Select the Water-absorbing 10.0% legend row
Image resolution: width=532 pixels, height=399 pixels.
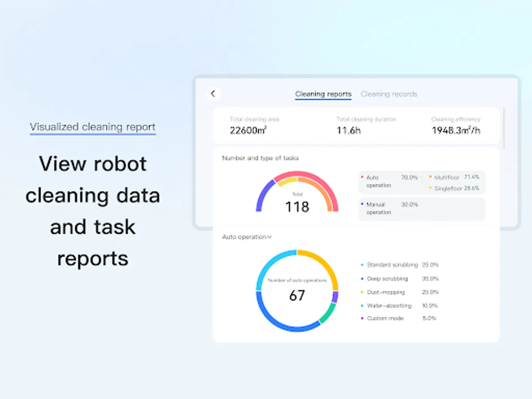click(x=400, y=305)
